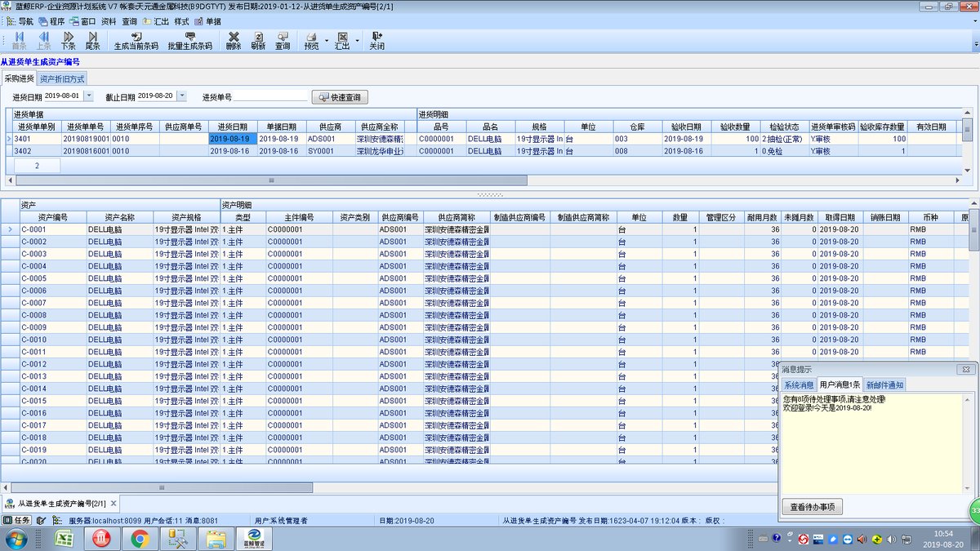Close the form with 关闭 icon
Screen dimensions: 980x551
(376, 41)
